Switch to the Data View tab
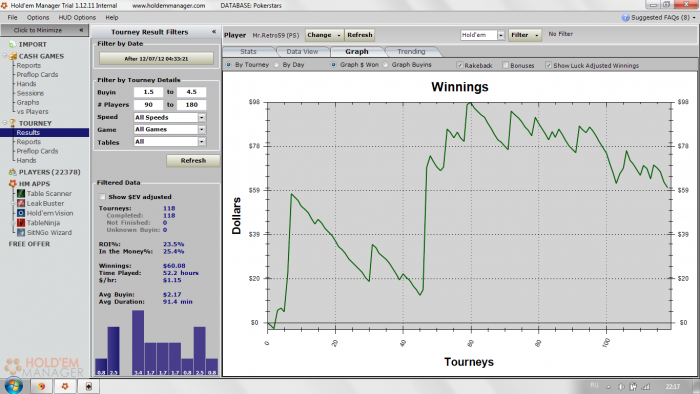Screen dimensions: 700x394 click(x=302, y=52)
